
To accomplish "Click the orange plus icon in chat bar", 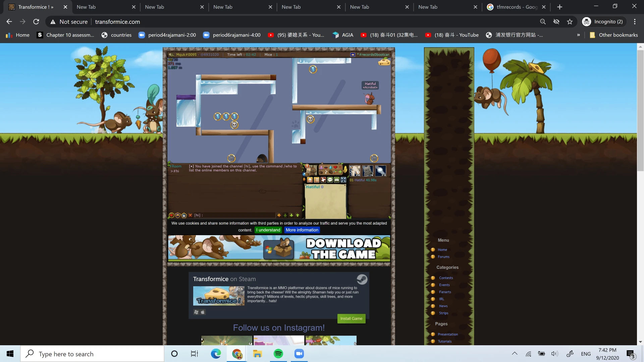I will click(x=279, y=215).
